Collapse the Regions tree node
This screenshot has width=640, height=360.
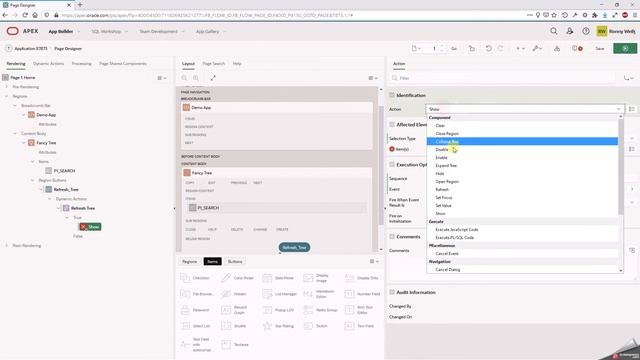[x=6, y=96]
